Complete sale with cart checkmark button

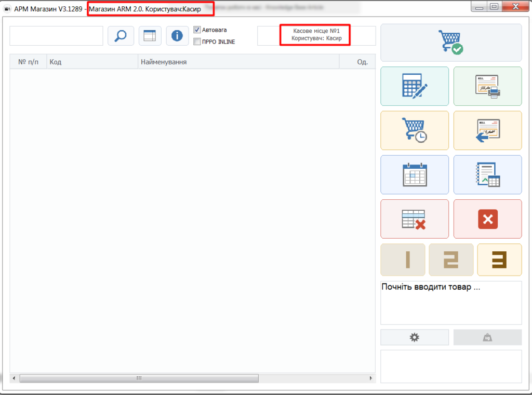click(x=451, y=43)
